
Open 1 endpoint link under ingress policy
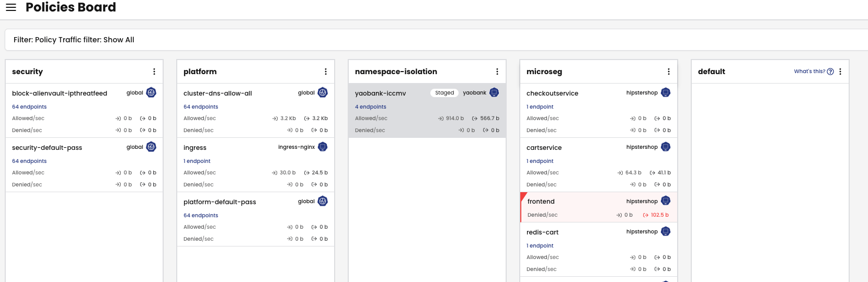[197, 161]
